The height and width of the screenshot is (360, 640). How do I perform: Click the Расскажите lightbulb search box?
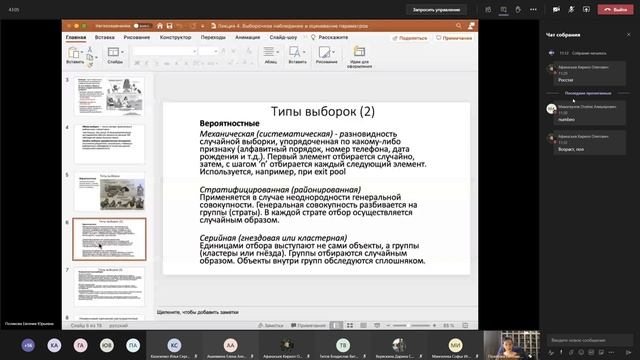pyautogui.click(x=329, y=37)
